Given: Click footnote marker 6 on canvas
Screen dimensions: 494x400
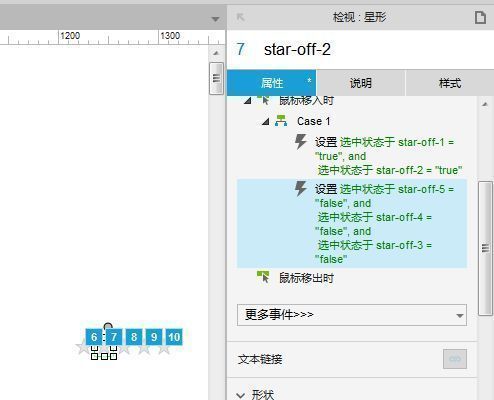Looking at the screenshot, I should 94,337.
